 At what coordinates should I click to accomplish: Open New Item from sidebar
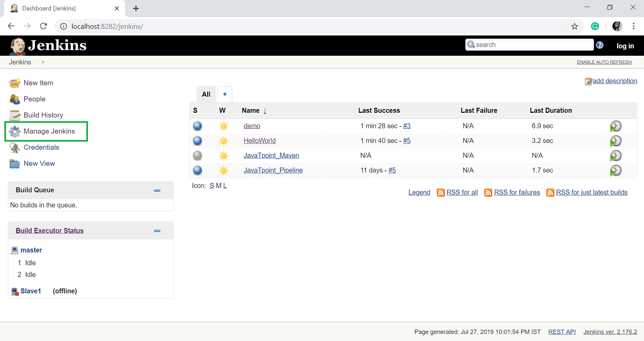38,83
